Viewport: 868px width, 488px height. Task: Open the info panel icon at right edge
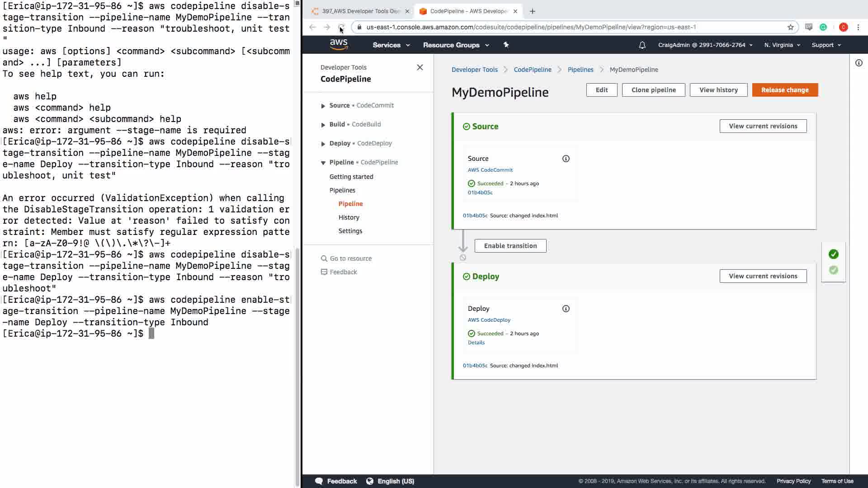click(x=859, y=63)
